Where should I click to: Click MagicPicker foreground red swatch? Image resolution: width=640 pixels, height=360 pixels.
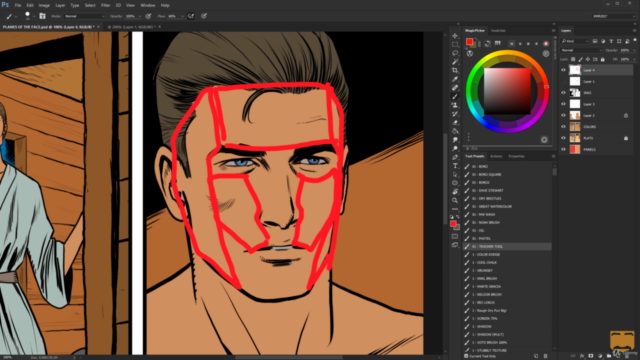(469, 42)
